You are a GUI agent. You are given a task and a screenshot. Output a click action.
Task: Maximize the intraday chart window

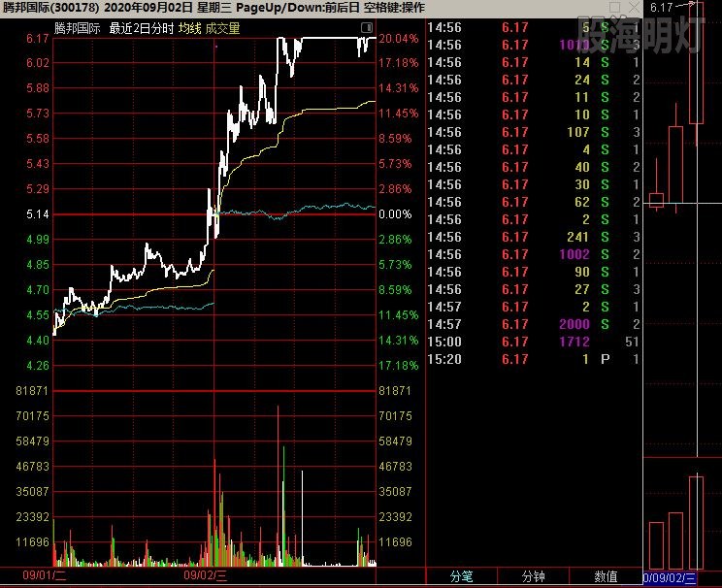coord(614,7)
